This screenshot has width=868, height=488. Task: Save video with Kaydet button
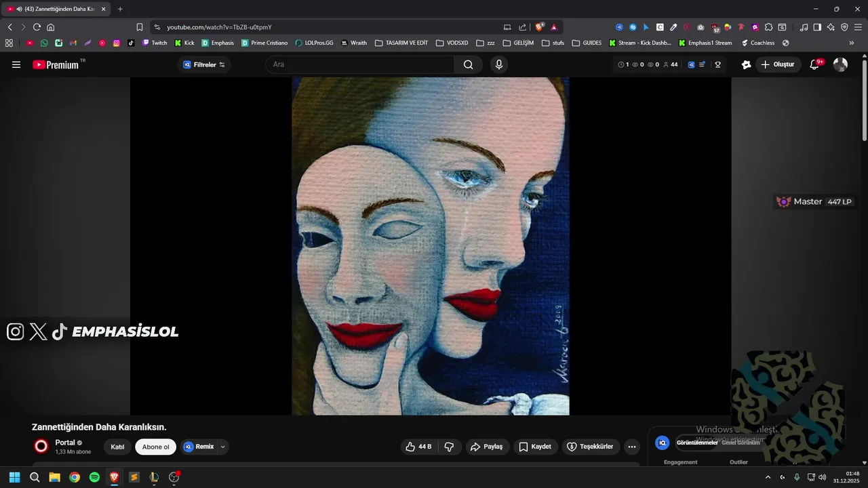point(535,447)
